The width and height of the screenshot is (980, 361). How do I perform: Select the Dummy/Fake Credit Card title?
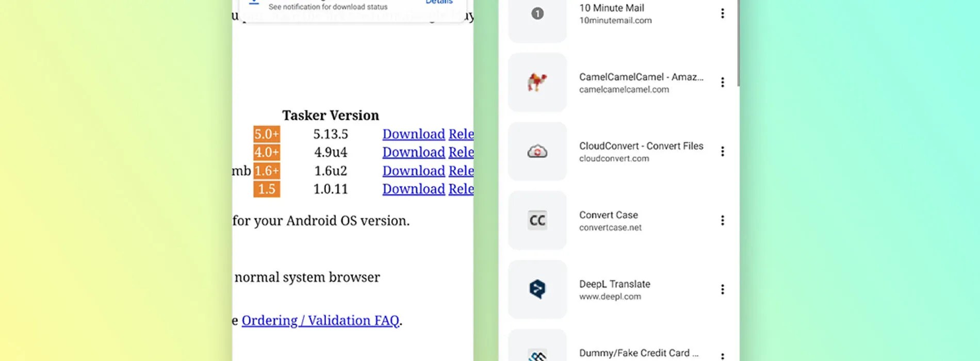(639, 353)
